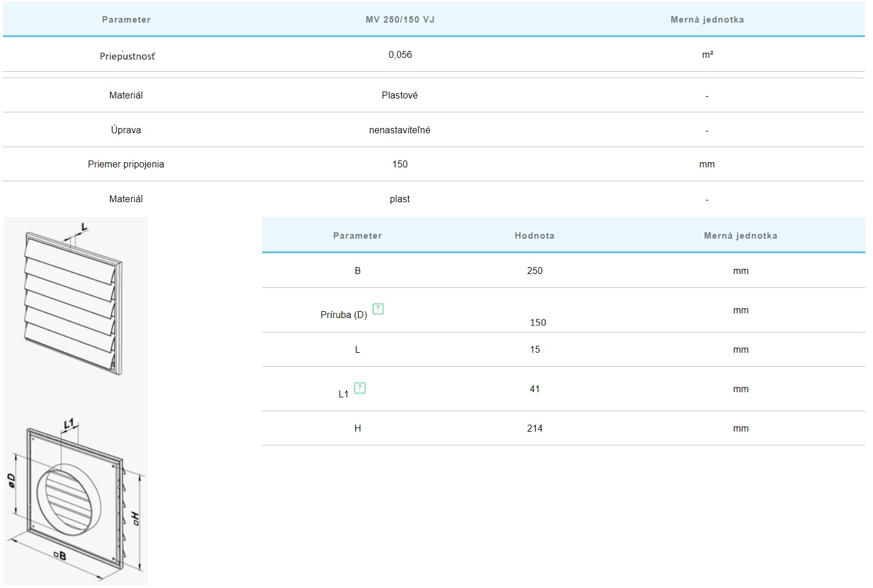Click the Parameter header of the top table
Screen dimensions: 873x588
tap(126, 20)
